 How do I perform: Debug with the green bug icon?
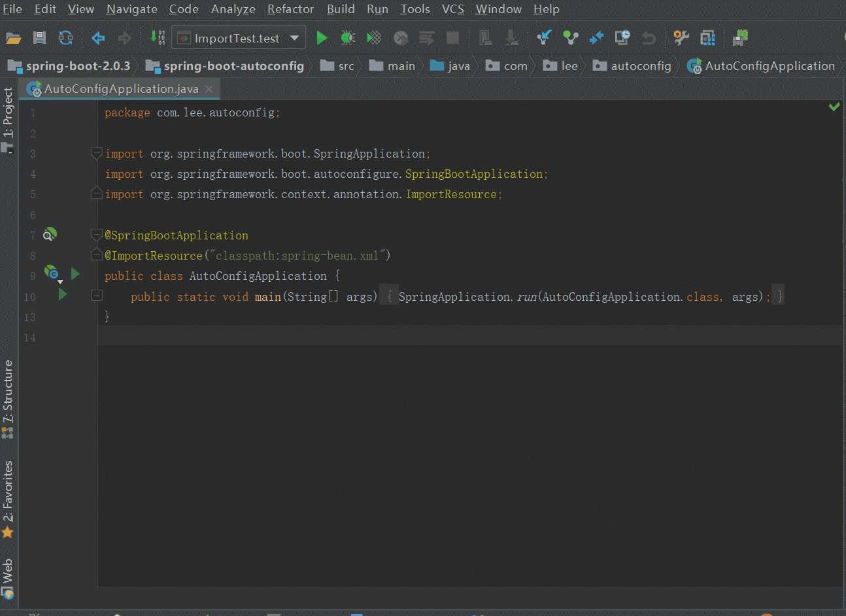pyautogui.click(x=348, y=38)
